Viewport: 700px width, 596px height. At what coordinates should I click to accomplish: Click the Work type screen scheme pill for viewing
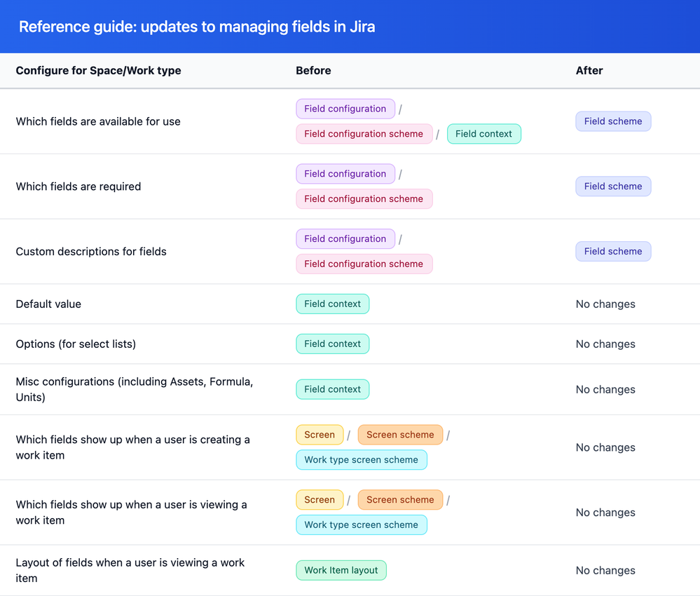361,524
